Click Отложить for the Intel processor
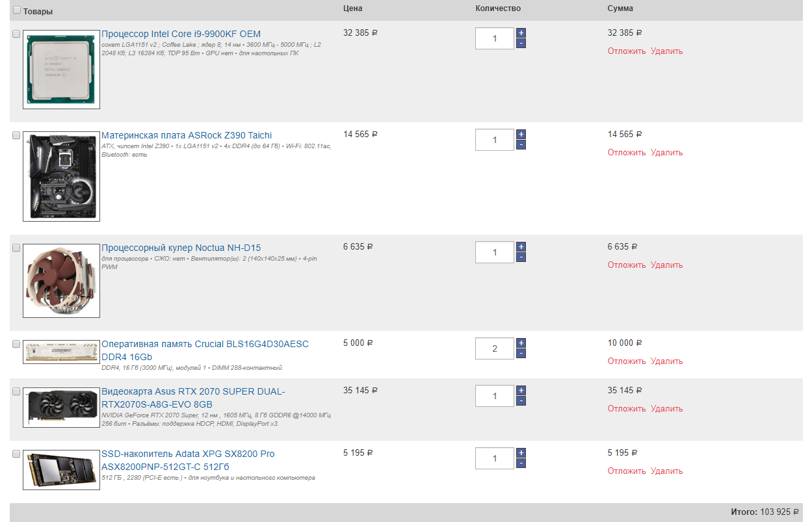This screenshot has width=812, height=522. tap(627, 51)
